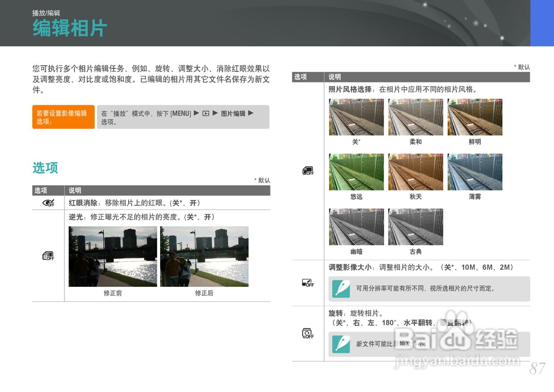Click the 说明 header in the left table
The height and width of the screenshot is (392, 554).
75,190
